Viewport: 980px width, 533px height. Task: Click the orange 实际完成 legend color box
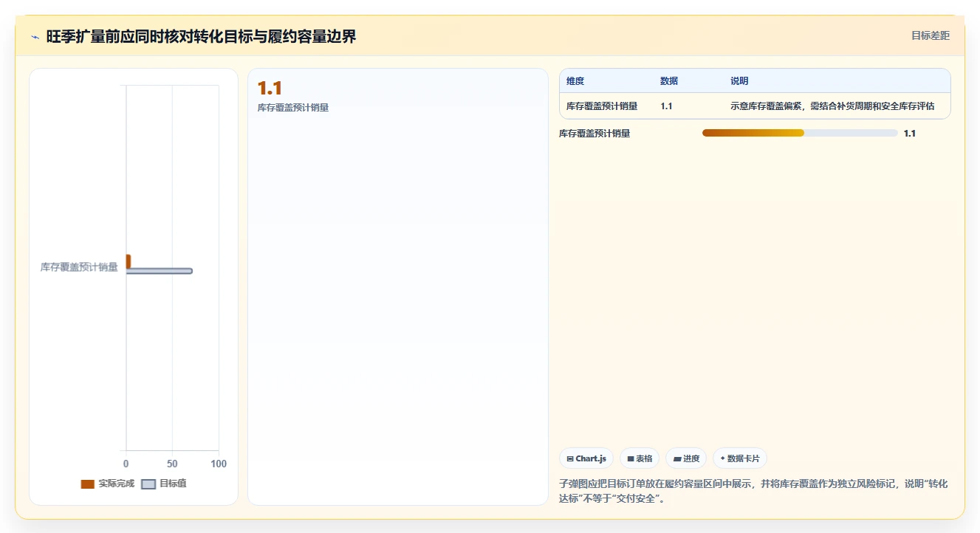87,484
